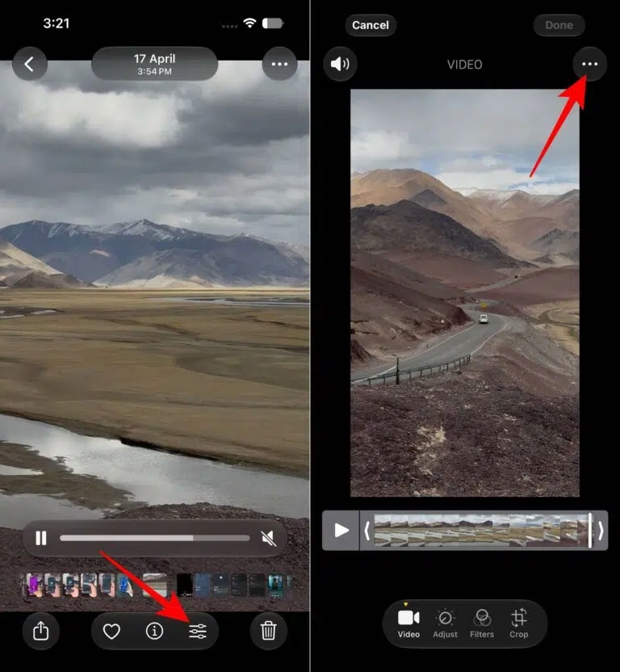Play the video in the editor timeline
This screenshot has width=620, height=672.
[x=341, y=530]
